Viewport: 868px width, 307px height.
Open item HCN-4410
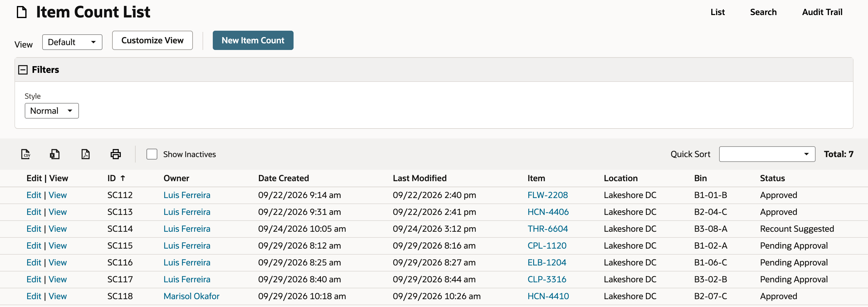pyautogui.click(x=548, y=296)
